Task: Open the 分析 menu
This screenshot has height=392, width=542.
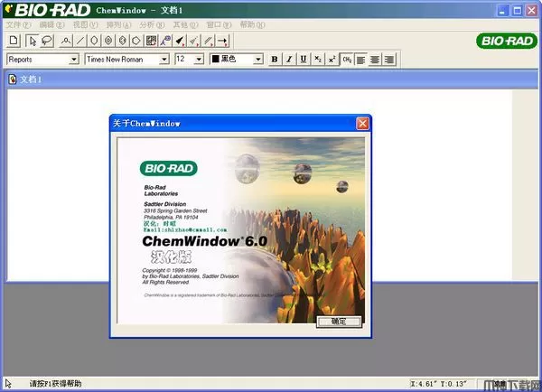Action: 152,24
